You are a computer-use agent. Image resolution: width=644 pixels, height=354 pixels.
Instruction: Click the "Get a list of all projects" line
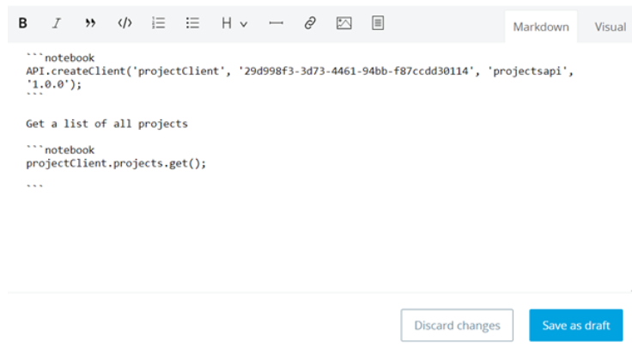click(x=106, y=124)
